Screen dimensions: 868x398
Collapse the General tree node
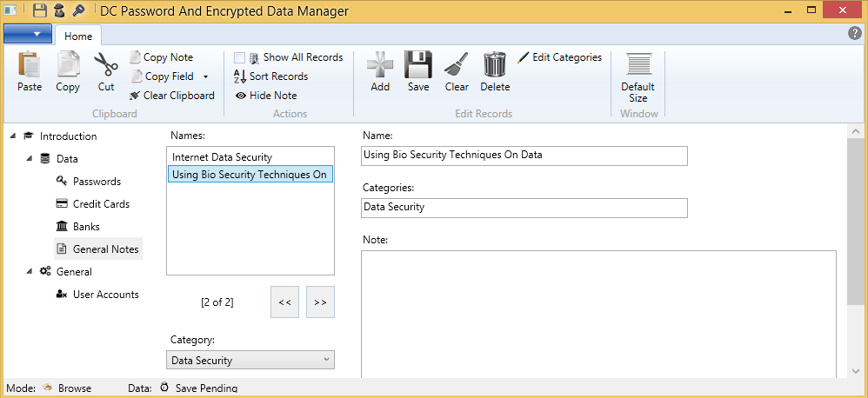(x=30, y=272)
